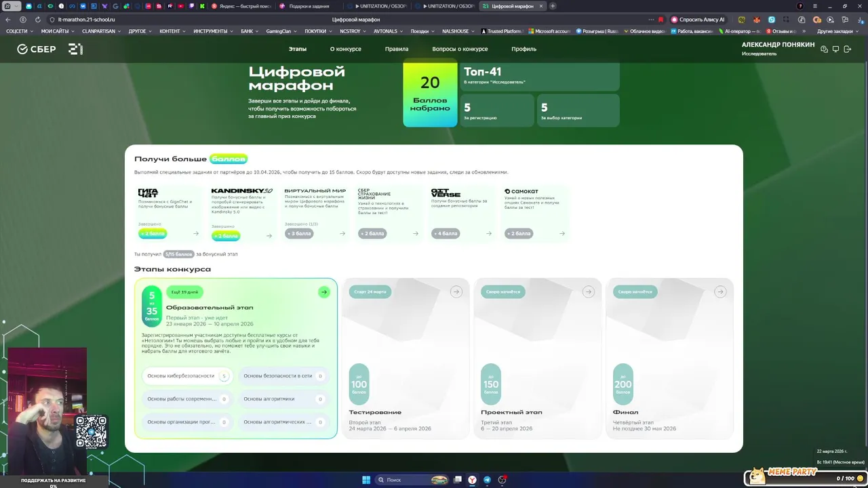Expand the СОЦСЕТИ bookmarks folder
The image size is (868, 488).
[x=19, y=31]
